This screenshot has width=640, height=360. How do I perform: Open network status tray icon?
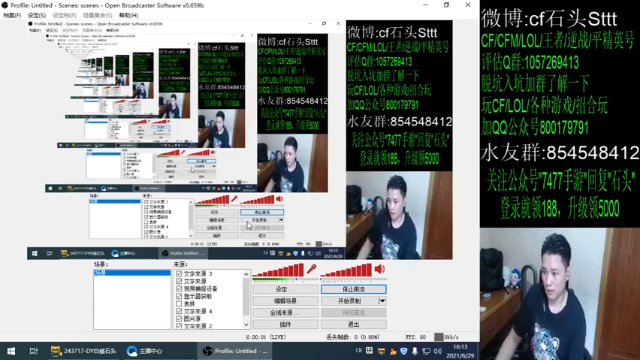click(x=426, y=351)
